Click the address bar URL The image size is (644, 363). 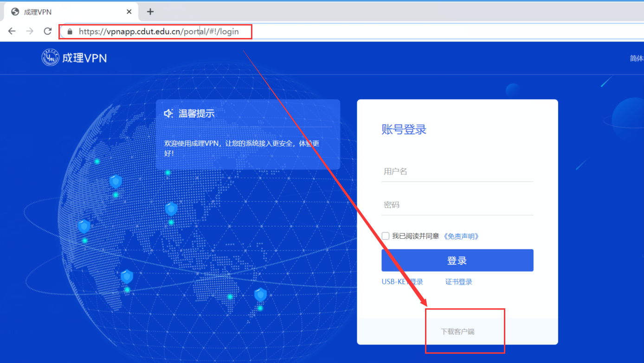[159, 32]
